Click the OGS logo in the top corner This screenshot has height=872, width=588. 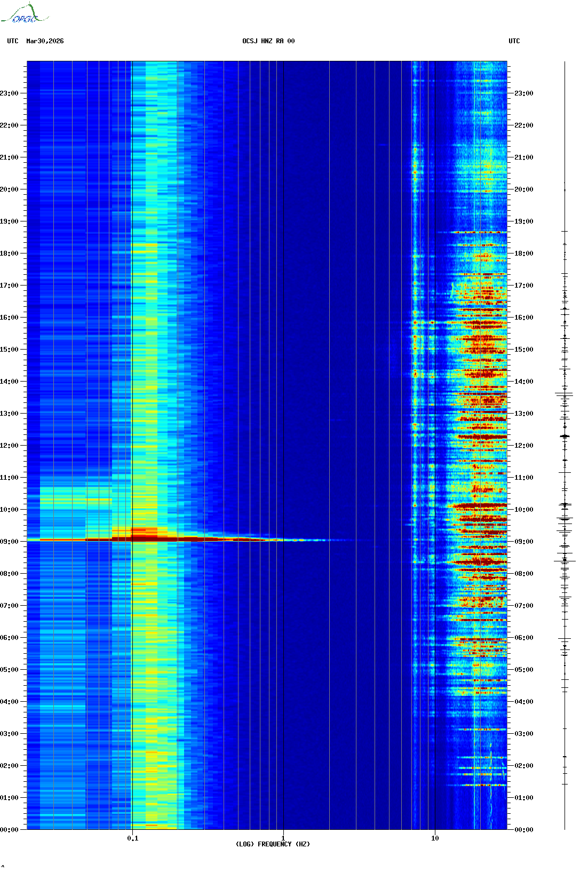coord(24,14)
